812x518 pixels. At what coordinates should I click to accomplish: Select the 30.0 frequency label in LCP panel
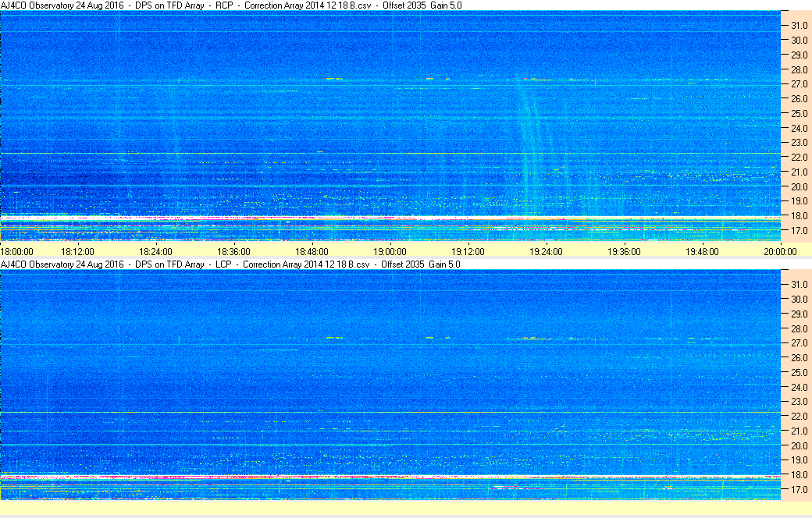pyautogui.click(x=799, y=299)
